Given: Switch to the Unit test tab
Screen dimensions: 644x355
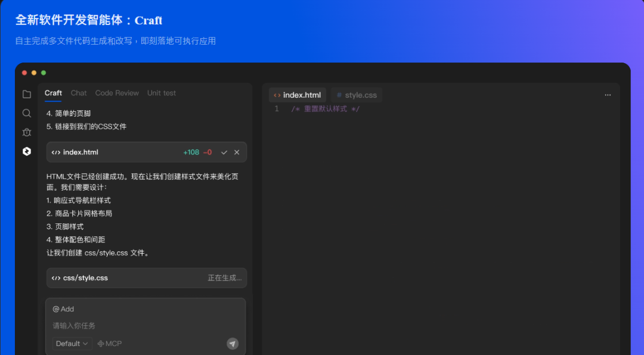Looking at the screenshot, I should [x=162, y=93].
